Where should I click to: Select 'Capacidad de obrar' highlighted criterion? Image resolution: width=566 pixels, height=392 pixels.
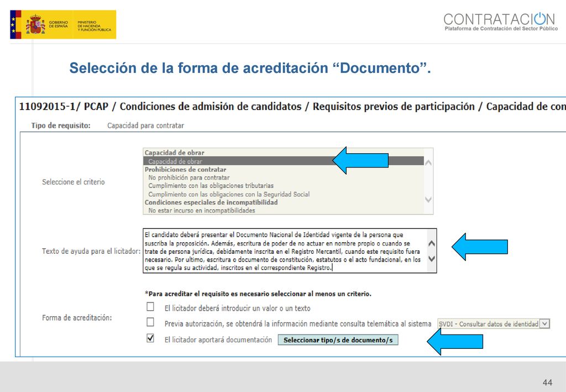click(x=284, y=161)
